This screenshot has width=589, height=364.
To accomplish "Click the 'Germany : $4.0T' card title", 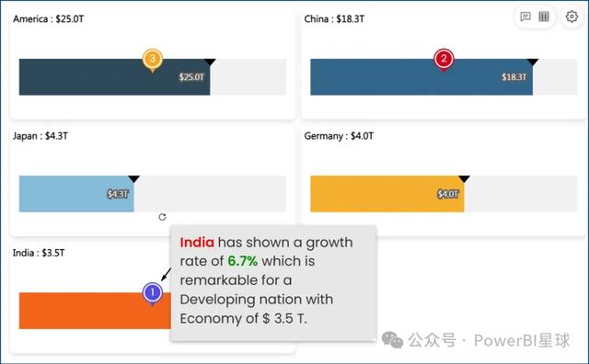I will [339, 136].
